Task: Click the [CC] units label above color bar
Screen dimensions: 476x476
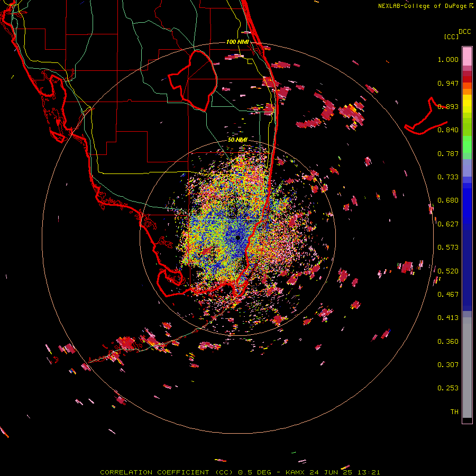Action: tap(451, 36)
